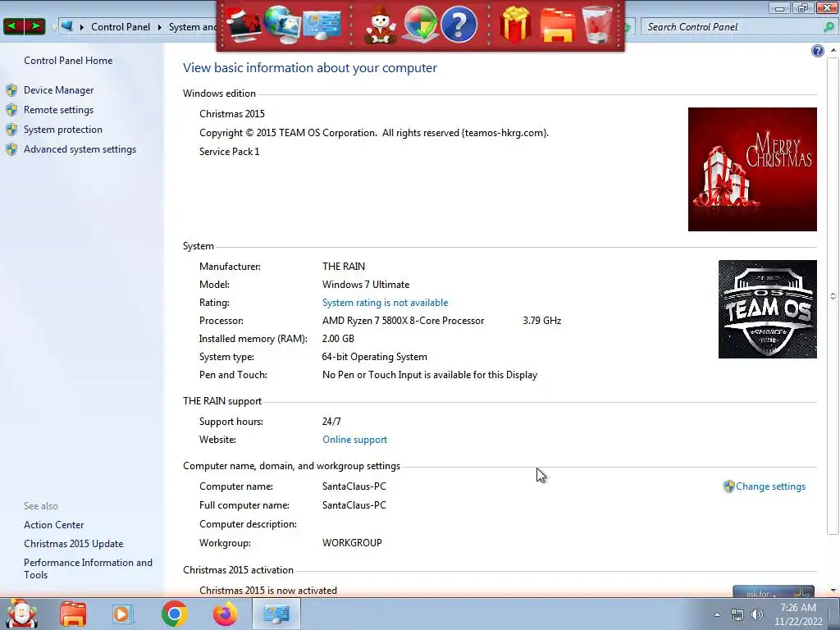Open the Control Panel dock icon
The image size is (840, 630).
(x=322, y=25)
